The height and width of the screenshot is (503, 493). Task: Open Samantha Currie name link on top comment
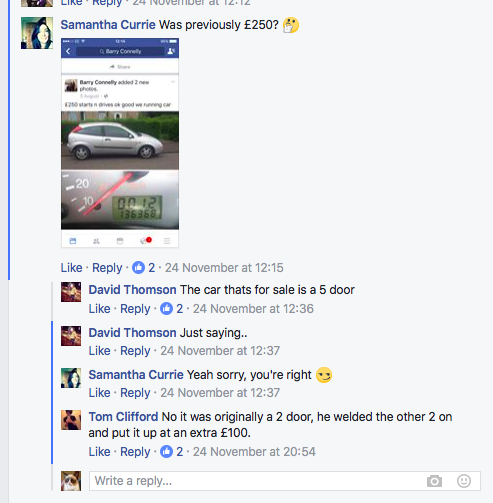[x=108, y=25]
